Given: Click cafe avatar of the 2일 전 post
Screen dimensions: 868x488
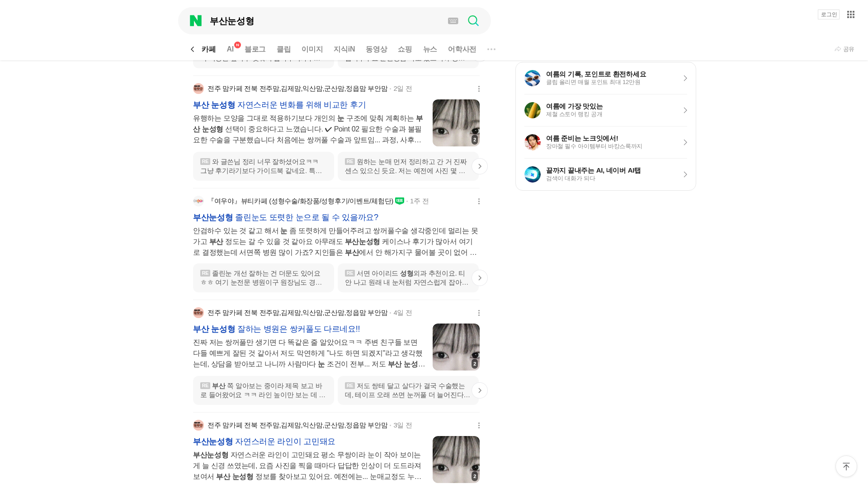Looking at the screenshot, I should [x=198, y=89].
